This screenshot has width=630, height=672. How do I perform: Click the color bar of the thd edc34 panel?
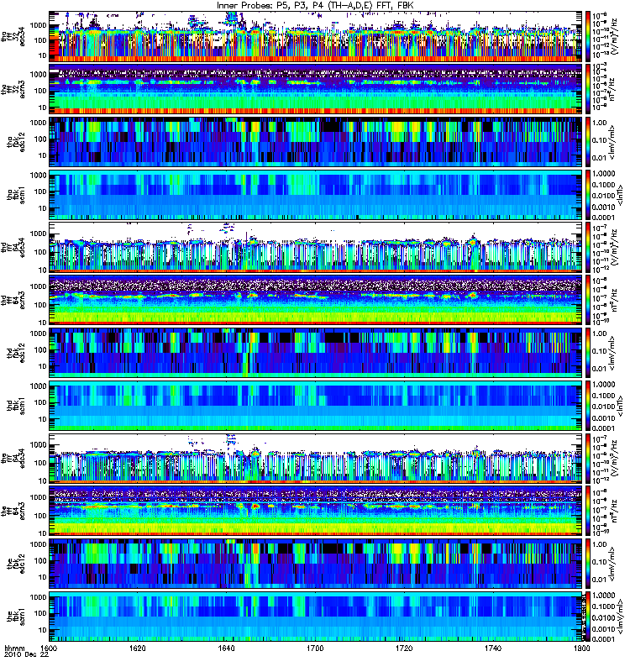(x=588, y=248)
